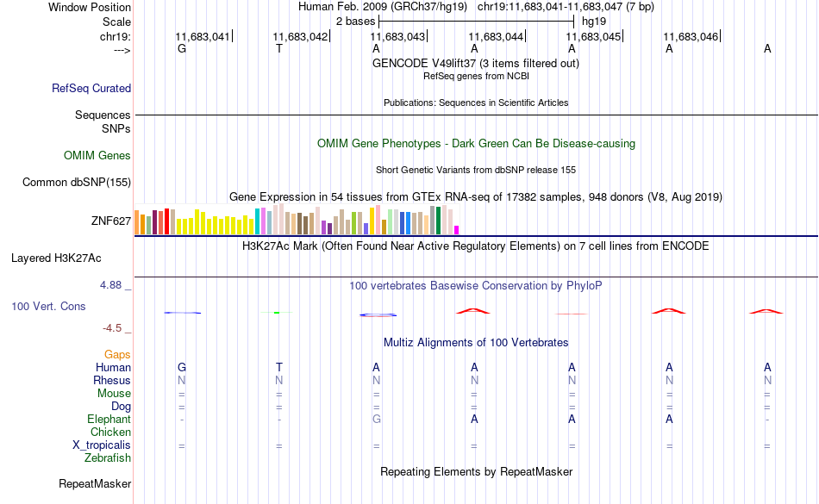Click the reference base T in ruler

pos(279,48)
